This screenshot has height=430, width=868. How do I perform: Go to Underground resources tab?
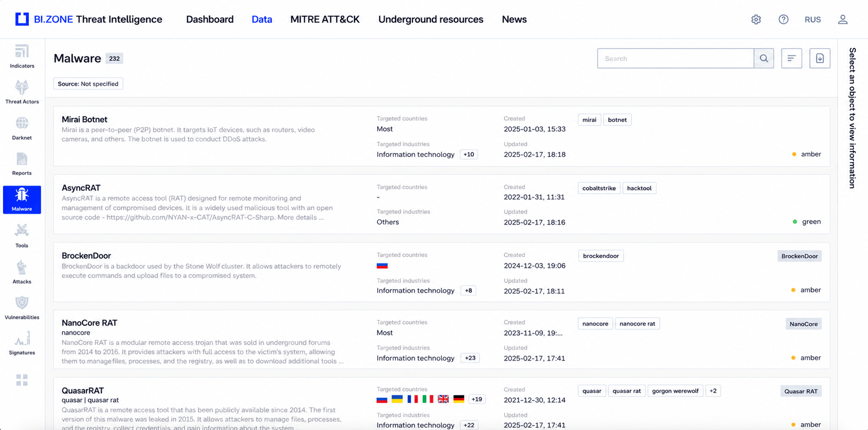coord(431,19)
